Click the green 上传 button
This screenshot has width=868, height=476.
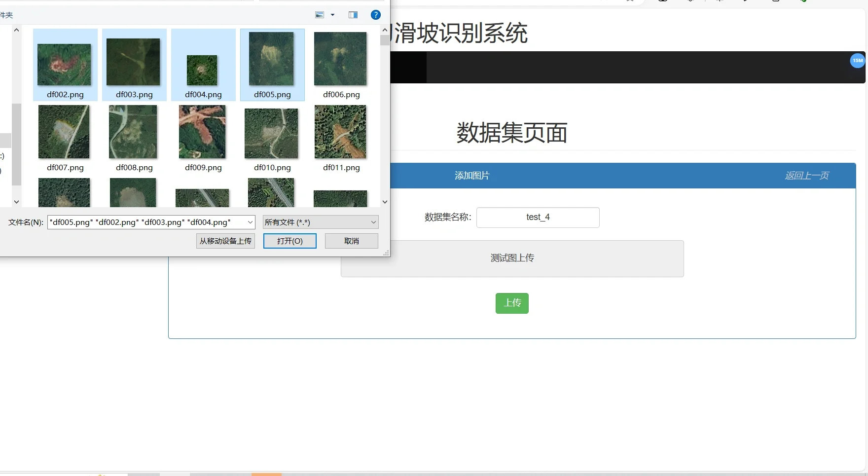click(x=511, y=303)
